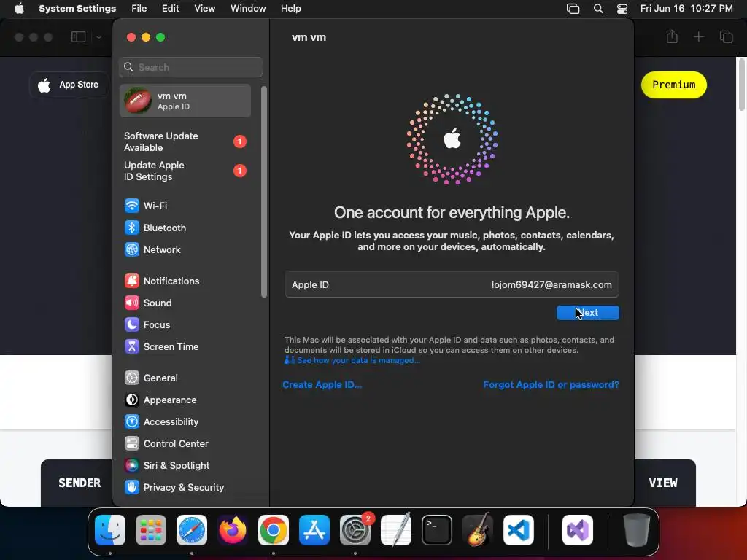Viewport: 747px width, 560px height.
Task: Open Launchpad from the Dock
Action: tap(151, 530)
